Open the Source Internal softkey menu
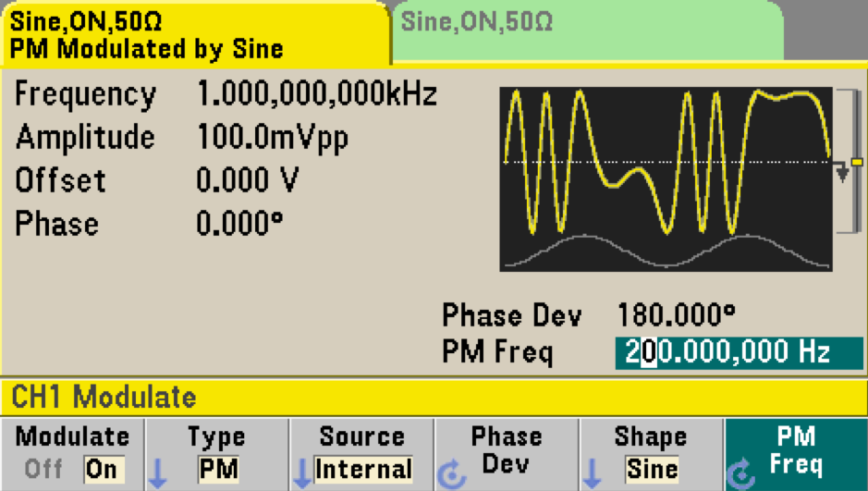Image resolution: width=868 pixels, height=491 pixels. pyautogui.click(x=362, y=454)
